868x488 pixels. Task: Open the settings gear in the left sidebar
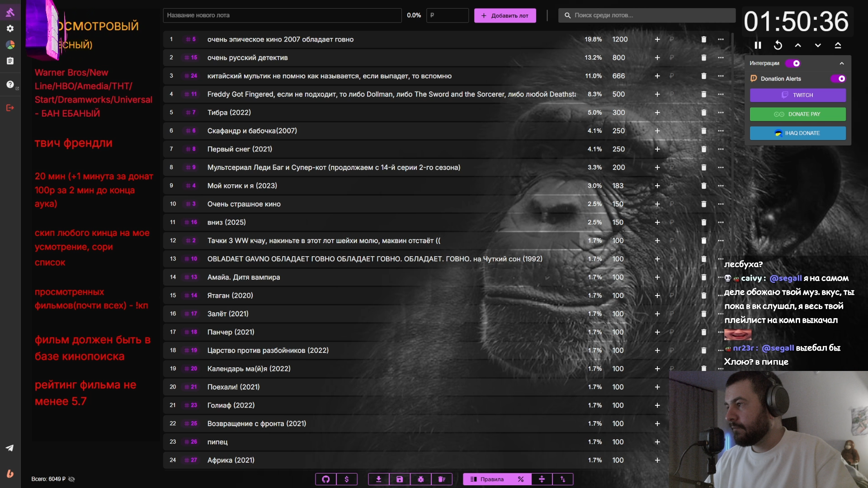click(10, 28)
